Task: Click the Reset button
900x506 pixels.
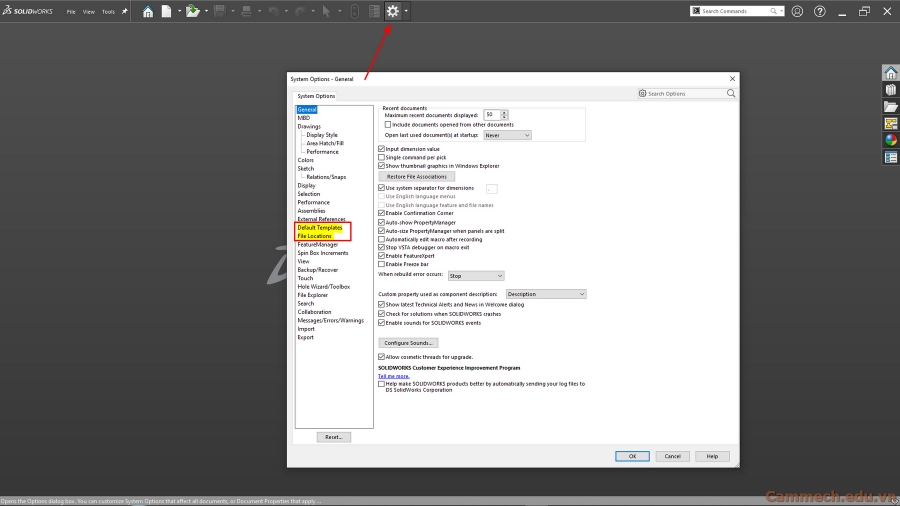Action: click(333, 437)
